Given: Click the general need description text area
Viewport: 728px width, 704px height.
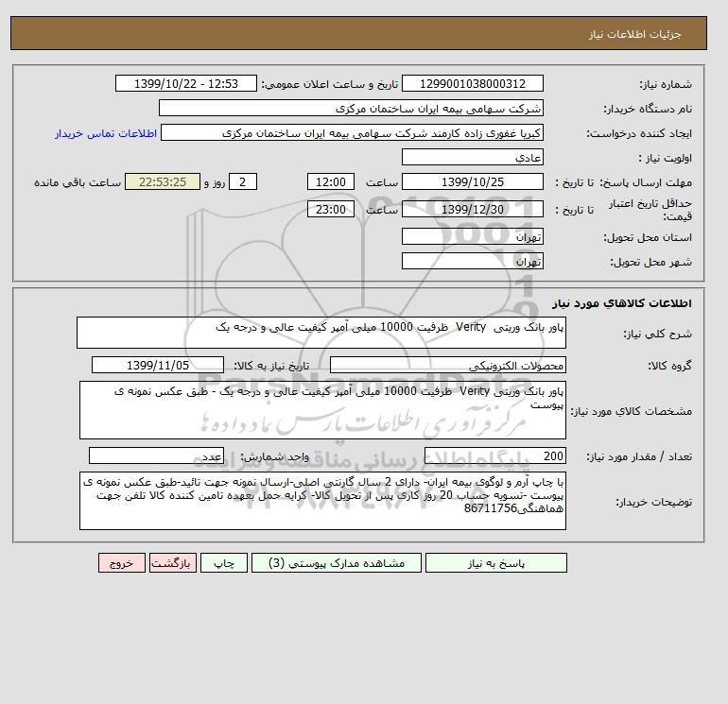Looking at the screenshot, I should 321,333.
